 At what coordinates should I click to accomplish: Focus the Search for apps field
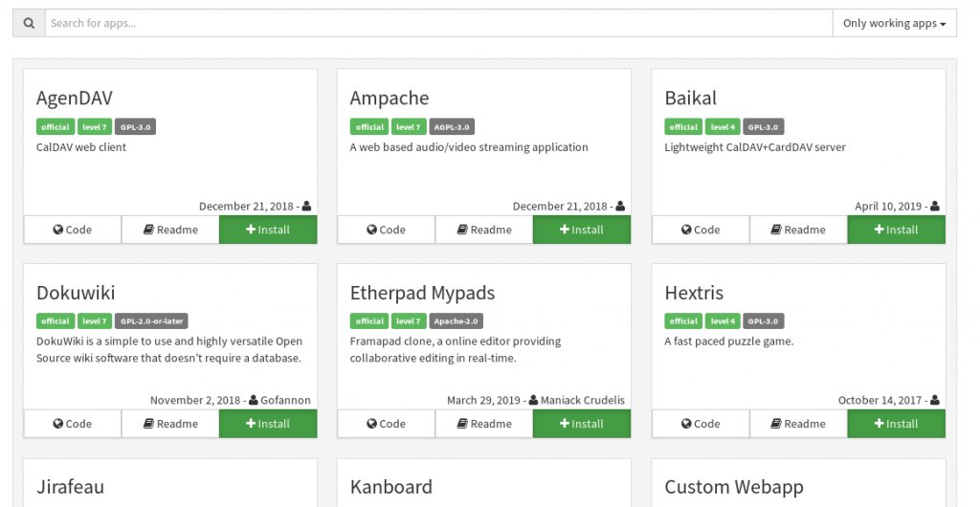(x=438, y=23)
